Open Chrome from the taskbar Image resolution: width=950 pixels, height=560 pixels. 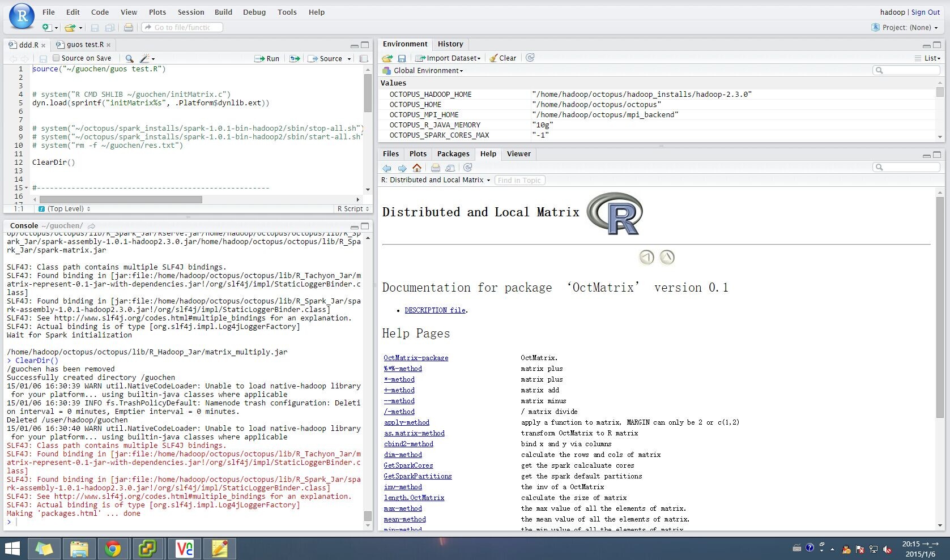[x=113, y=548]
